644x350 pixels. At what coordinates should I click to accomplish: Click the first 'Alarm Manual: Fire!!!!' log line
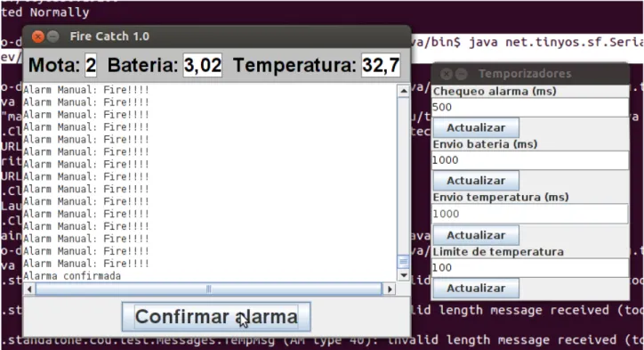[86, 90]
